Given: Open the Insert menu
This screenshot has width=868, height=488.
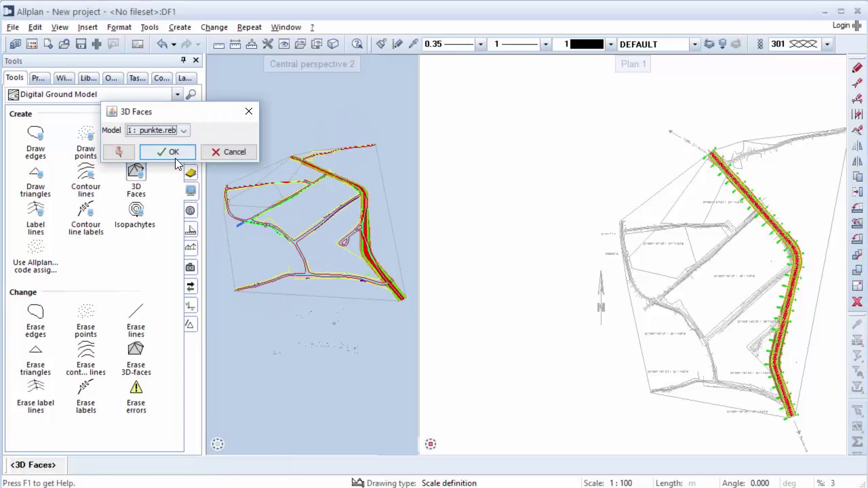Looking at the screenshot, I should (x=87, y=27).
